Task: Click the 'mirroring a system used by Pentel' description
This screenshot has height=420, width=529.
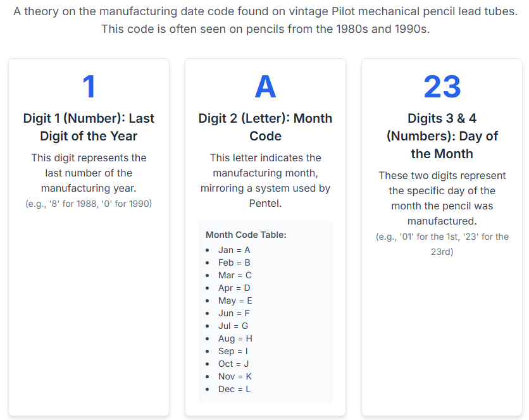Action: [x=265, y=195]
